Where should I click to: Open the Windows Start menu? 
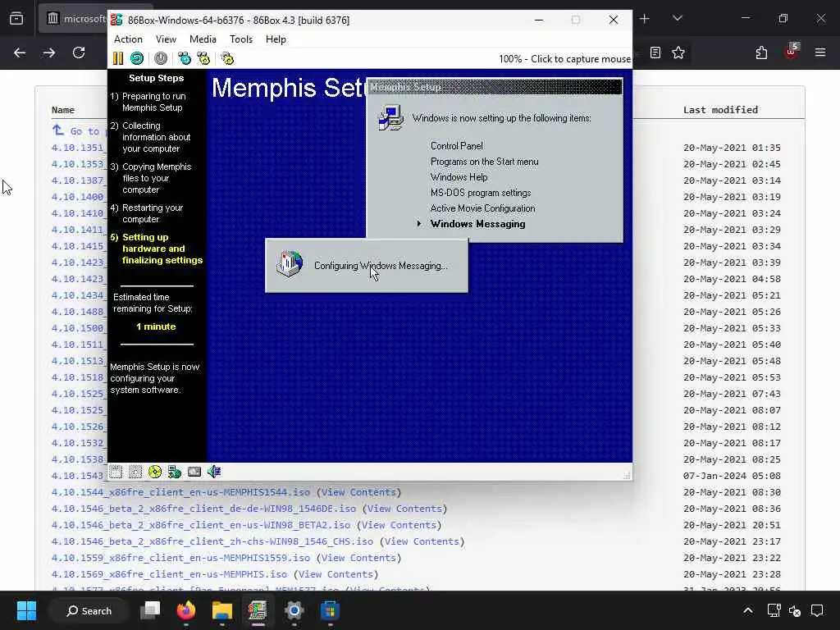[25, 610]
